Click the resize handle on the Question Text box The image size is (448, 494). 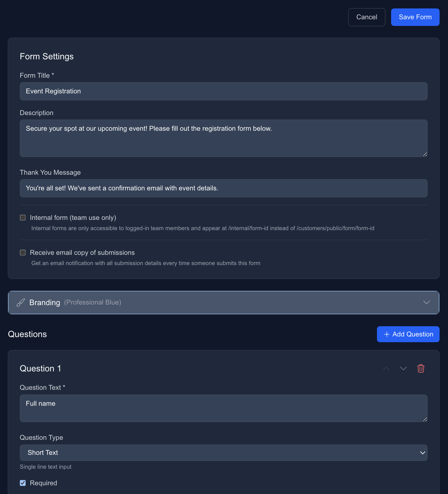[x=425, y=420]
